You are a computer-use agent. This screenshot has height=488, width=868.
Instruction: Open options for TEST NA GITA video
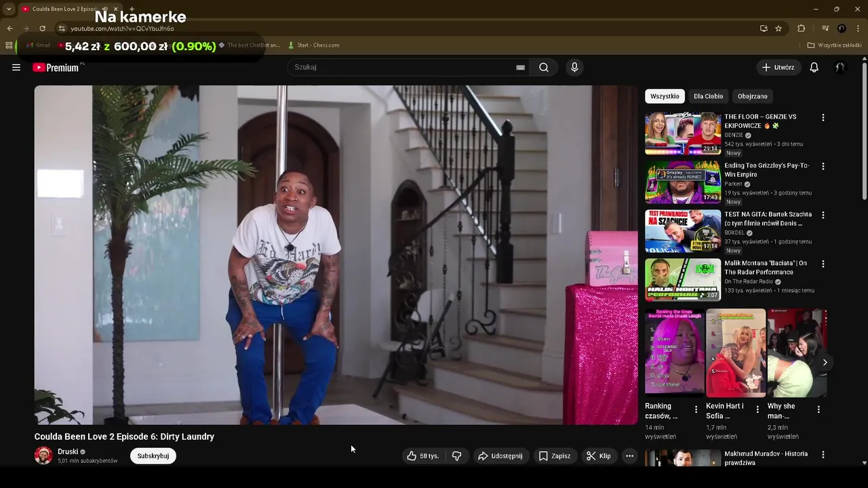coord(823,215)
